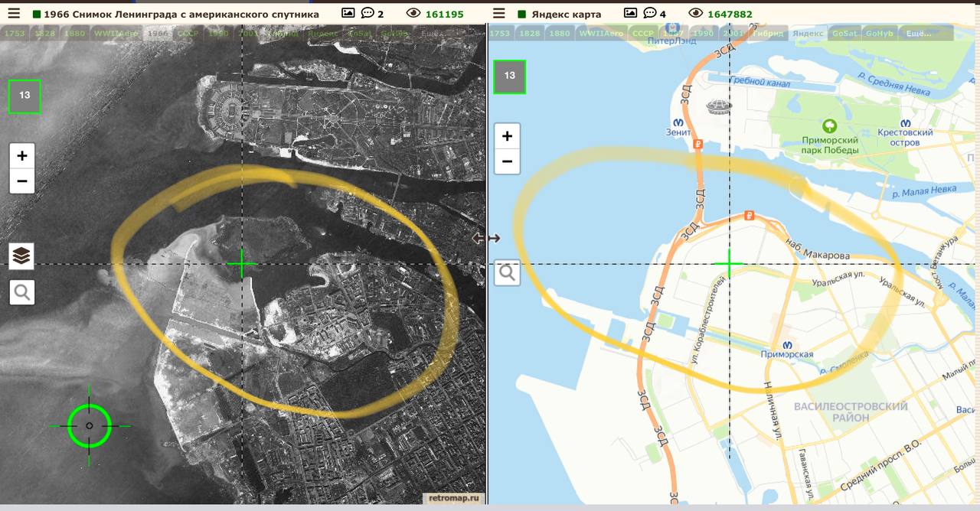Select the 1990 tab on the right map
Viewport: 980px width, 511px height.
(704, 34)
